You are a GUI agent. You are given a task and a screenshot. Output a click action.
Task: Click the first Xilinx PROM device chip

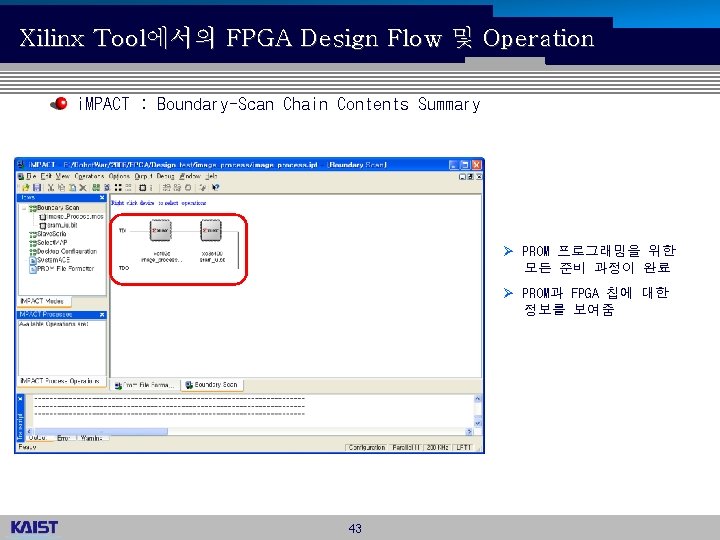point(161,230)
